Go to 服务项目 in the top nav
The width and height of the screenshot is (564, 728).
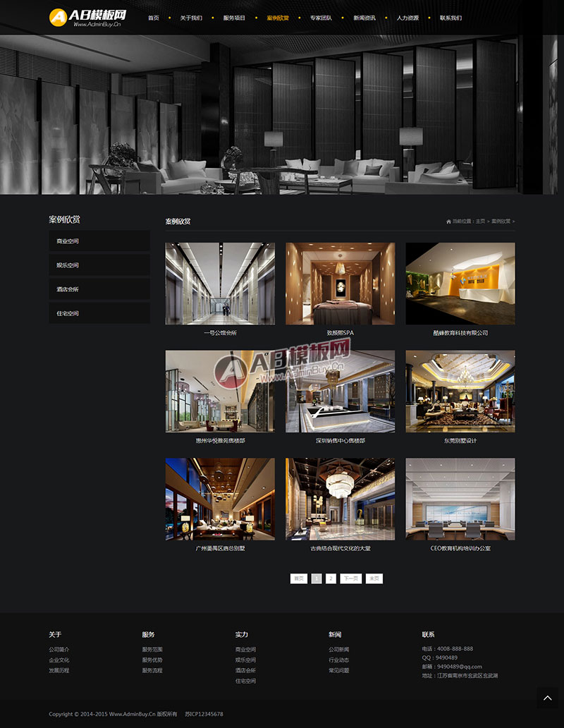234,18
